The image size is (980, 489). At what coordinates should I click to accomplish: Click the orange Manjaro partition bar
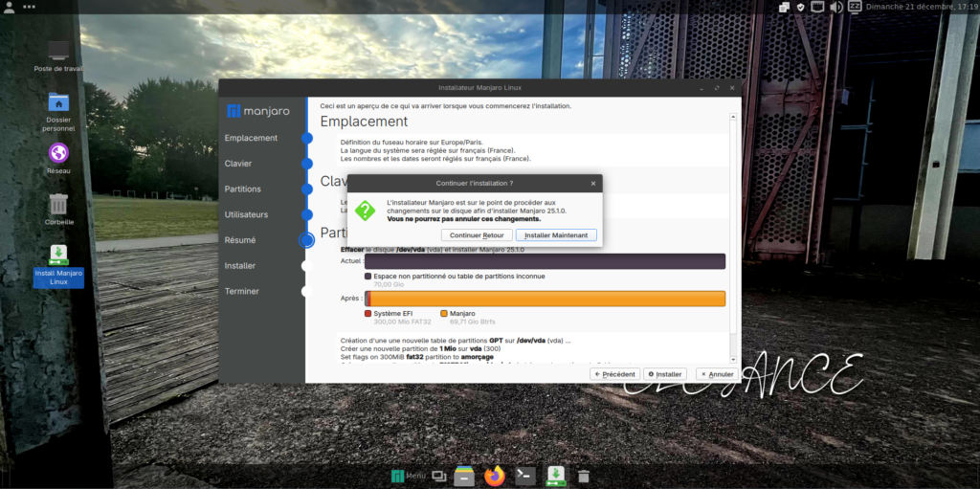coord(546,299)
